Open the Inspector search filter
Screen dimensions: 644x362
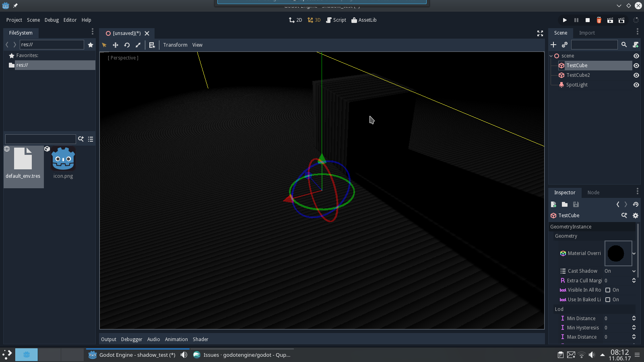(624, 215)
